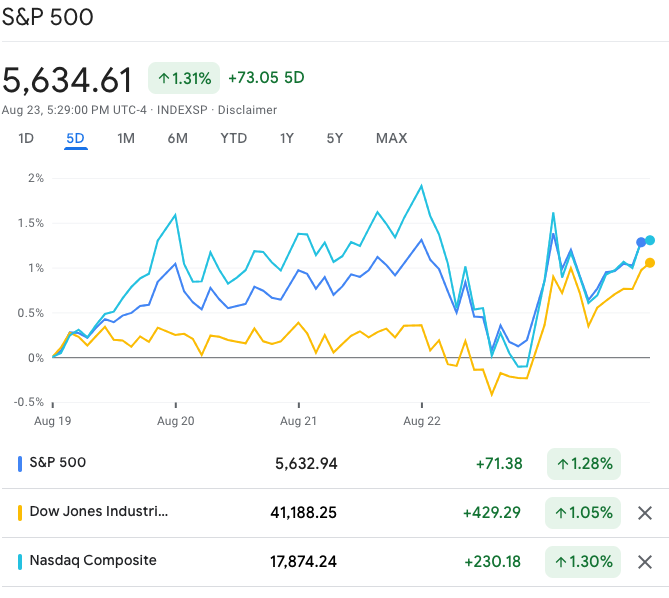Image resolution: width=669 pixels, height=598 pixels.
Task: Select the 5D time range tab
Action: pos(75,138)
